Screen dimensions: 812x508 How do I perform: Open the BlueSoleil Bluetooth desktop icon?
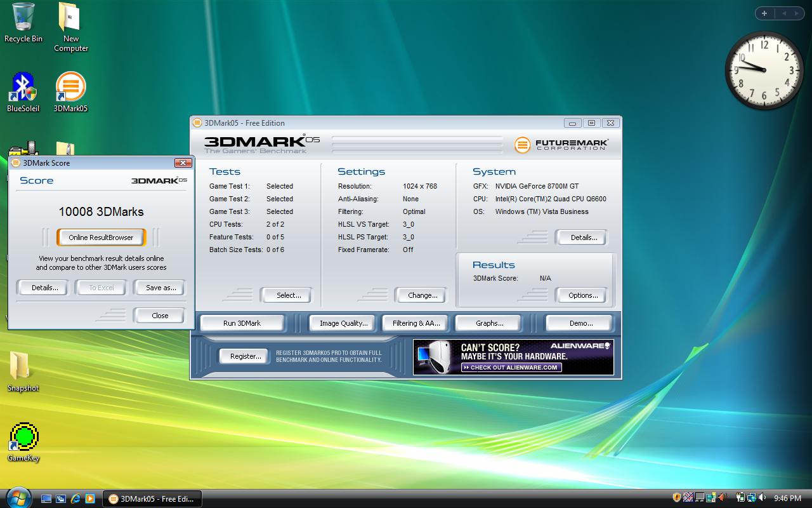[x=23, y=88]
